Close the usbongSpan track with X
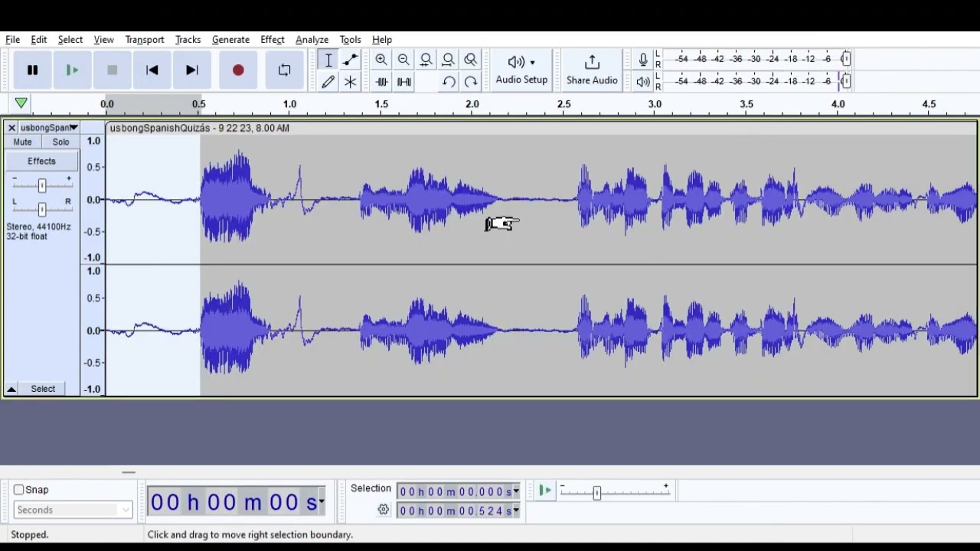 [x=12, y=128]
